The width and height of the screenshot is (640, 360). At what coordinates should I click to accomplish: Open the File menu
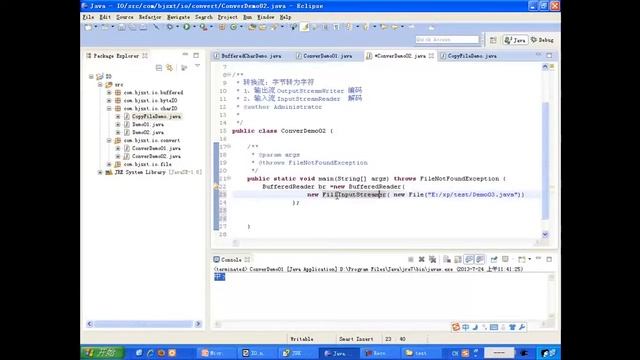click(x=88, y=17)
